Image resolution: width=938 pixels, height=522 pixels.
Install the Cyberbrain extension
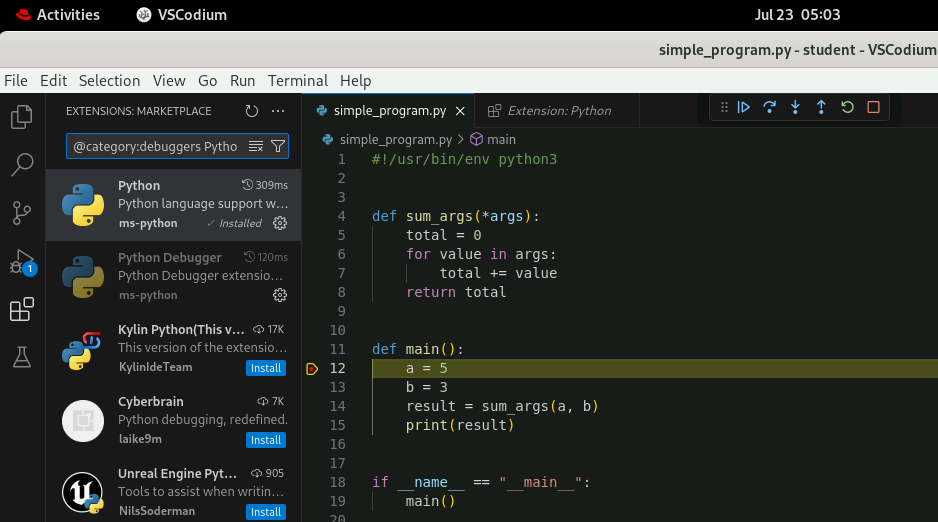pyautogui.click(x=266, y=440)
